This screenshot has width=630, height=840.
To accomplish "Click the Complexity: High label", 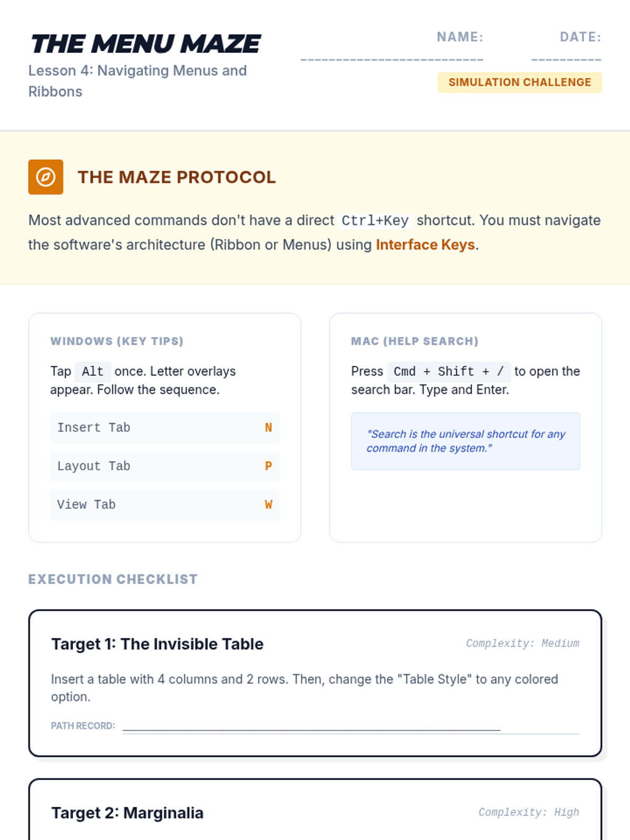I will click(529, 813).
